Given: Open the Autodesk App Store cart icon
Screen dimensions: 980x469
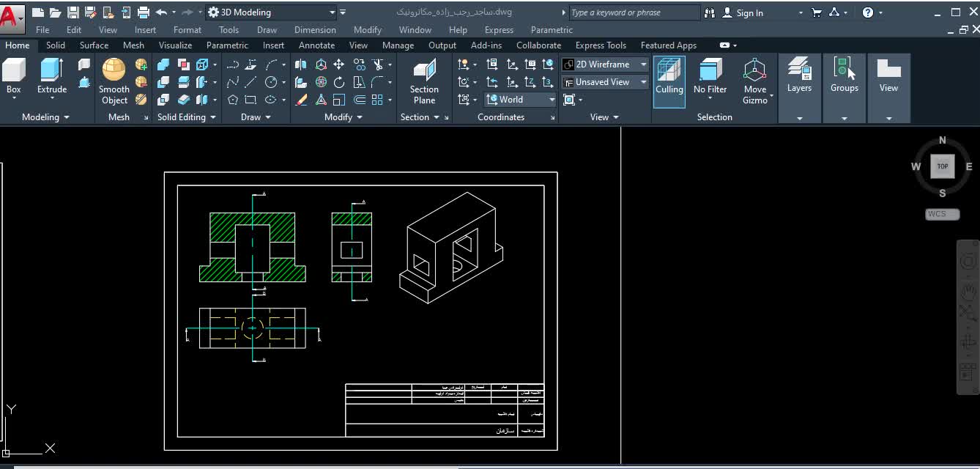Looking at the screenshot, I should (817, 12).
